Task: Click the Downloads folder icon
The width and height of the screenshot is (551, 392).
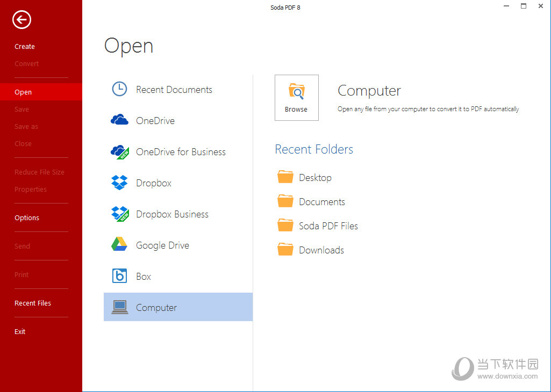Action: [x=285, y=249]
